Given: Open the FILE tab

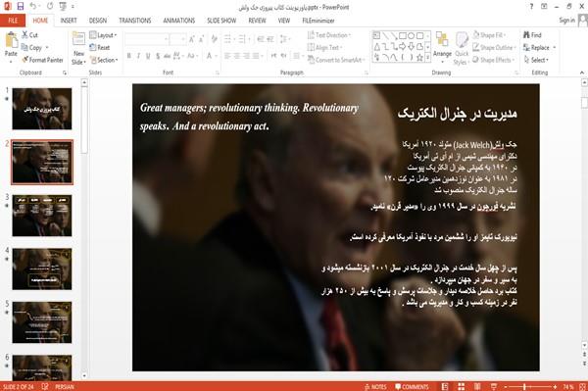Looking at the screenshot, I should point(13,21).
